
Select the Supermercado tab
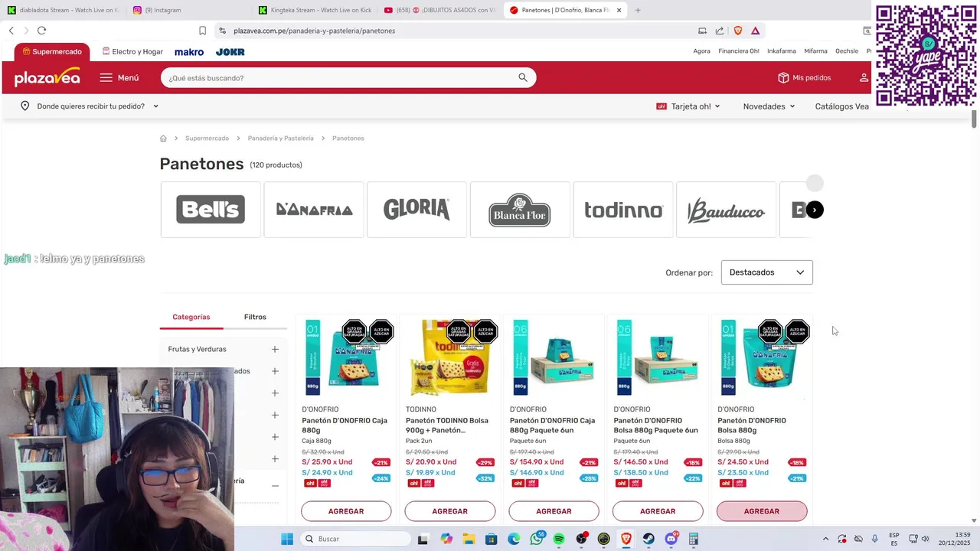[52, 52]
